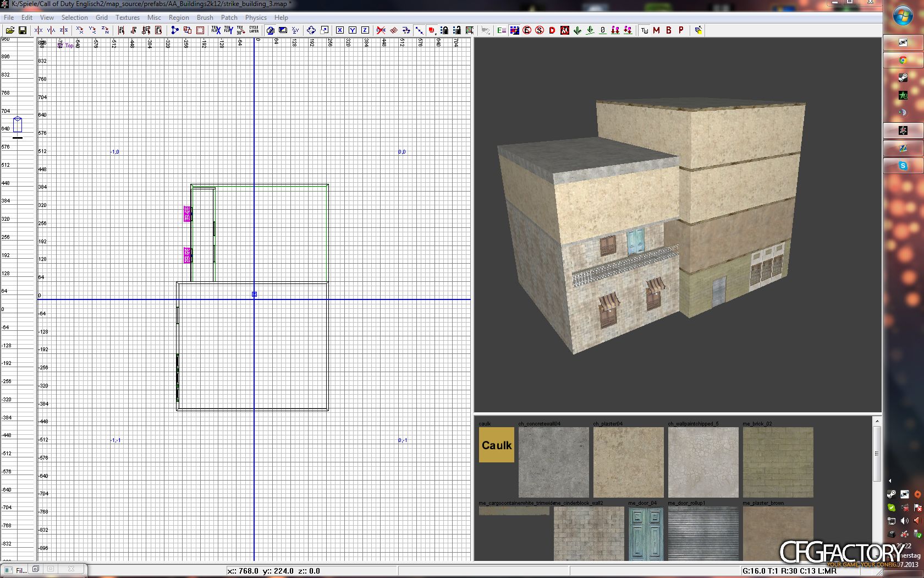Image resolution: width=924 pixels, height=578 pixels.
Task: Select the me_door_rollup1 texture
Action: click(x=703, y=533)
